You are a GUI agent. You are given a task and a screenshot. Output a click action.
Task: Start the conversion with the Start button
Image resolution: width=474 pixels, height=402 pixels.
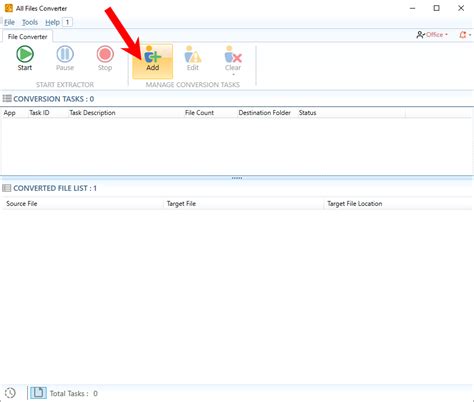point(25,59)
